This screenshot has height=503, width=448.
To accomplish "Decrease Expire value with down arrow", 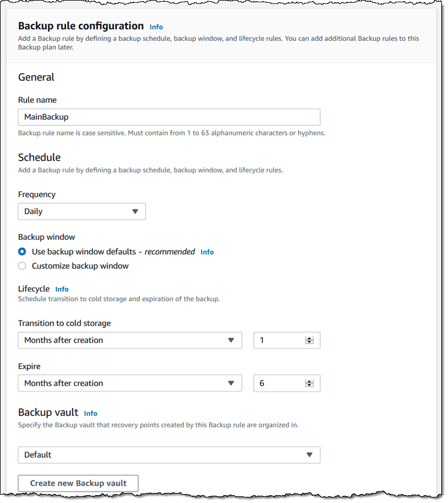I will pos(309,386).
